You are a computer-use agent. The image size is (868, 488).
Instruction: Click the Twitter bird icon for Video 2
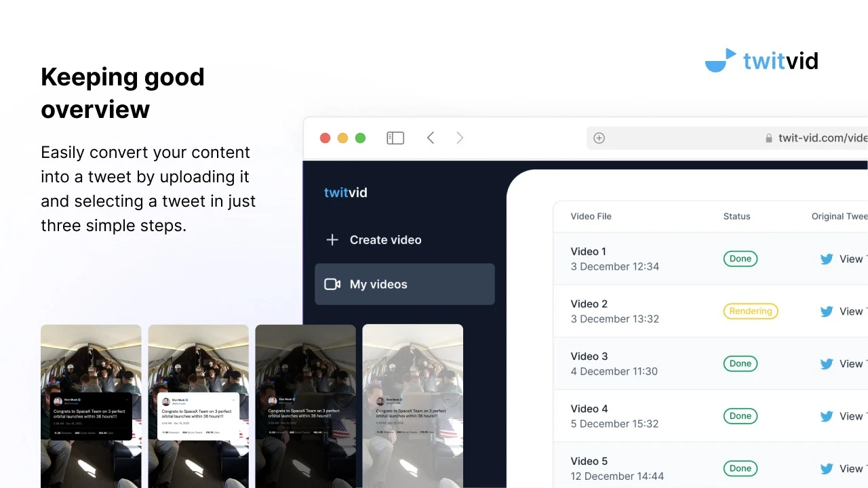827,312
